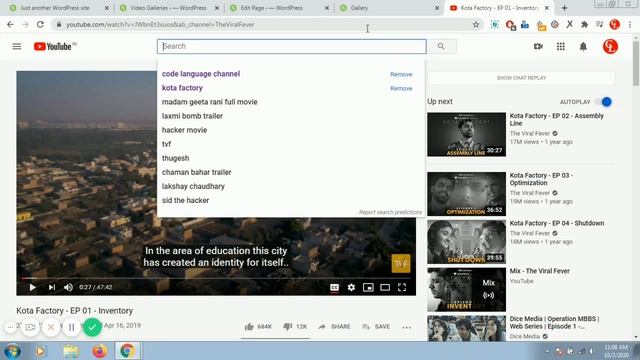This screenshot has width=640, height=360.
Task: Remove 'kota factory' from search history
Action: 401,88
